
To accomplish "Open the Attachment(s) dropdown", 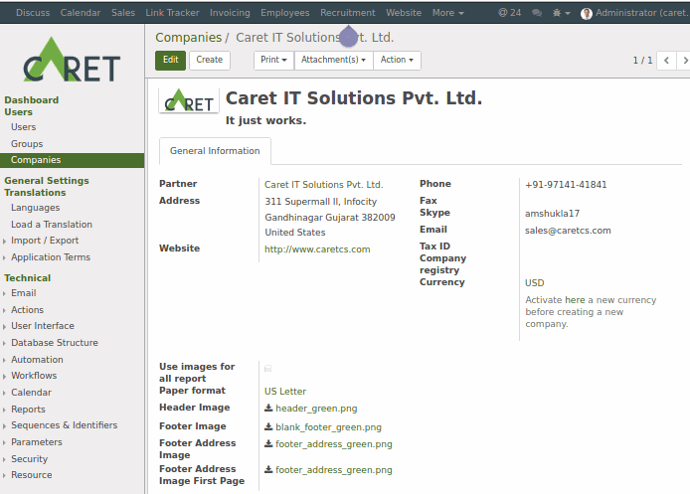I will pyautogui.click(x=333, y=60).
